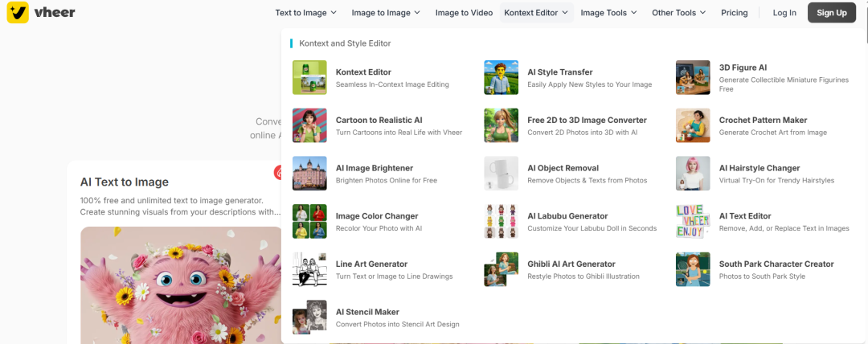Open the AI Object Removal mug icon
This screenshot has height=344, width=868.
[501, 174]
